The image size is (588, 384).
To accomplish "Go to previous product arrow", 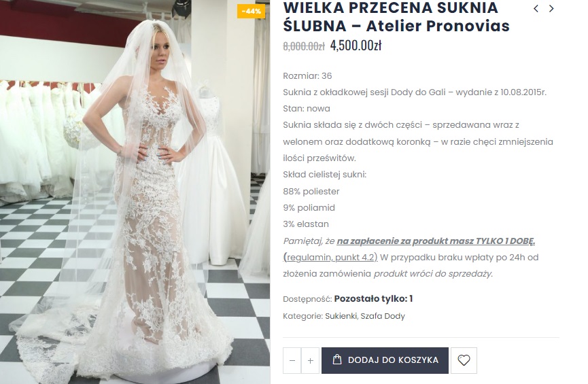I will pyautogui.click(x=536, y=9).
